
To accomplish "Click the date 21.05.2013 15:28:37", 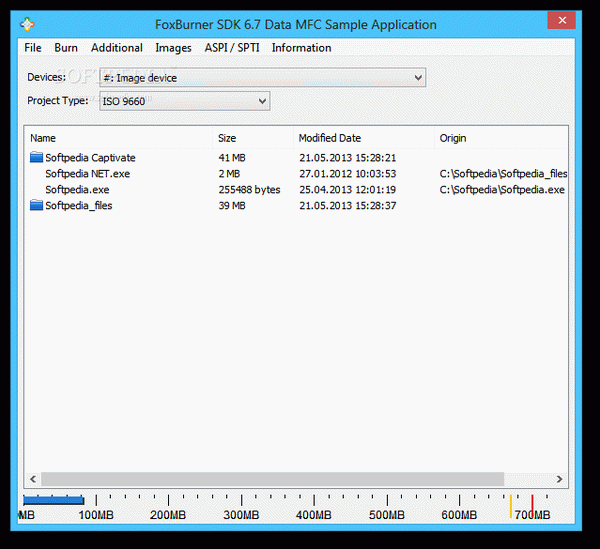I will coord(347,206).
